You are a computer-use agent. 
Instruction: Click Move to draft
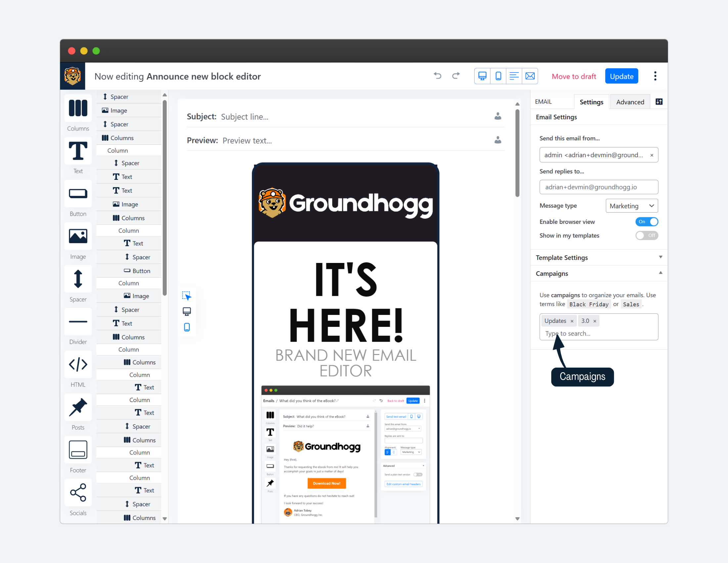[x=574, y=77]
